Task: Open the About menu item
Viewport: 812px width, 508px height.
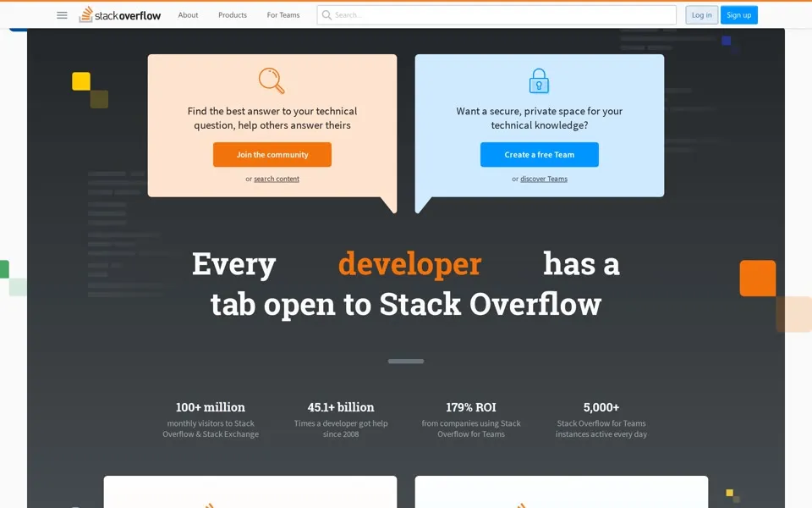Action: point(188,15)
